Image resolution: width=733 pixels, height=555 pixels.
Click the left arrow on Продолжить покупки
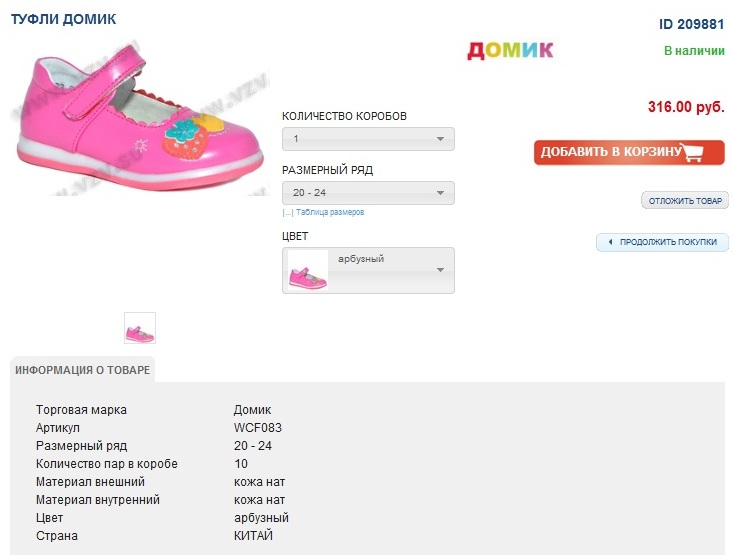pos(610,242)
